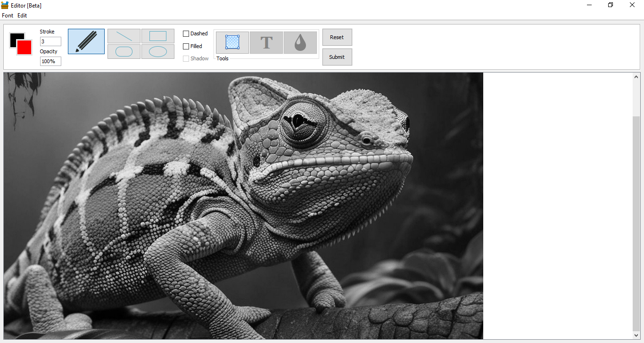Select the pencil freehand drawing tool
The image size is (644, 343).
pyautogui.click(x=86, y=41)
